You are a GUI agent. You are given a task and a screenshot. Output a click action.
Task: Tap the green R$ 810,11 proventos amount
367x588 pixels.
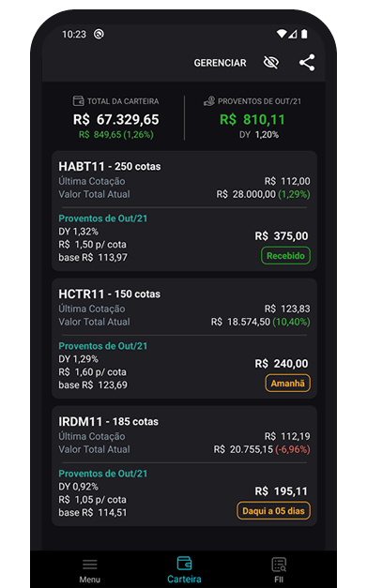(x=252, y=120)
